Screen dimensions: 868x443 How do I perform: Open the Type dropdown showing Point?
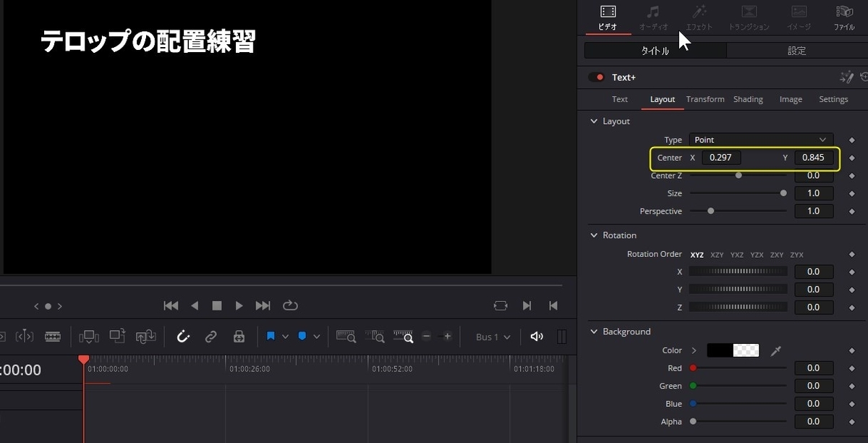click(x=761, y=140)
